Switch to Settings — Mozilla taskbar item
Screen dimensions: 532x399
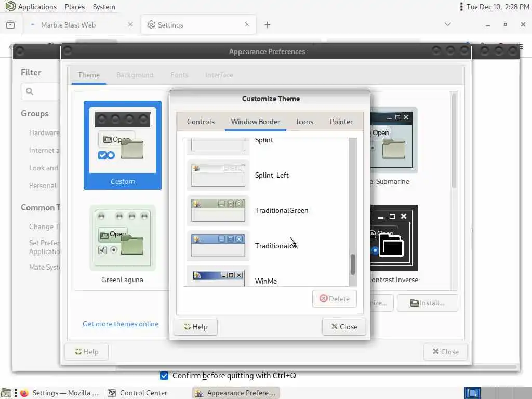pos(60,393)
